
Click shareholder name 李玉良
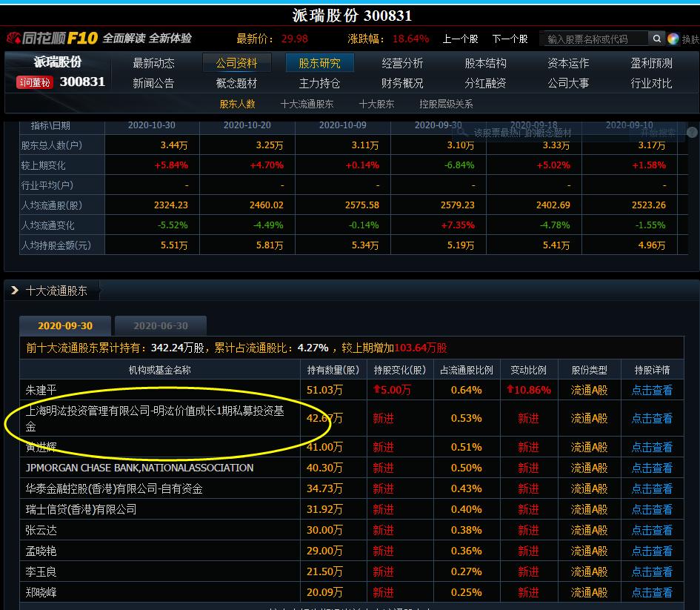pos(41,571)
